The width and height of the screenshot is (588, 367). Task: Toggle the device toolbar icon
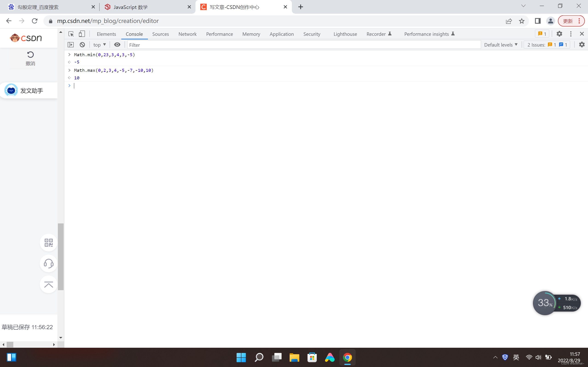(x=82, y=34)
